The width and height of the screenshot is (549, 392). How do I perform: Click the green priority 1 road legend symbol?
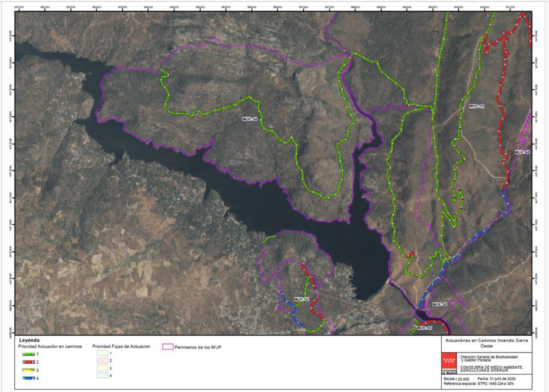click(x=29, y=354)
